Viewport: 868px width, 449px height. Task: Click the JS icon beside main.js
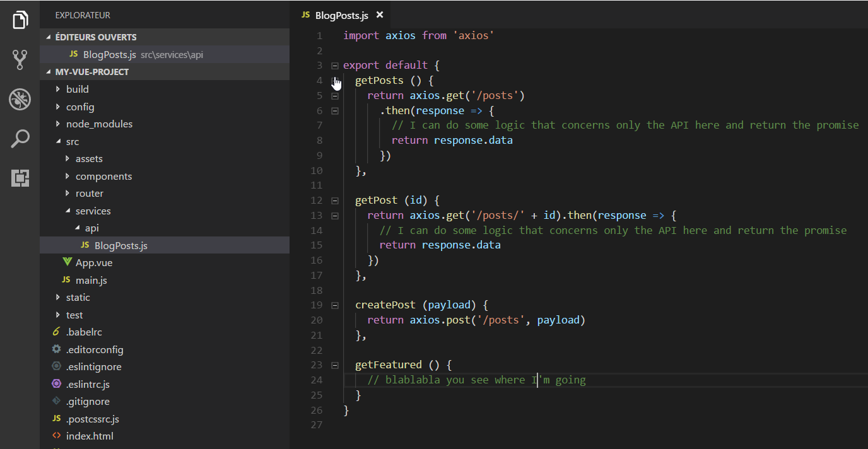click(67, 280)
